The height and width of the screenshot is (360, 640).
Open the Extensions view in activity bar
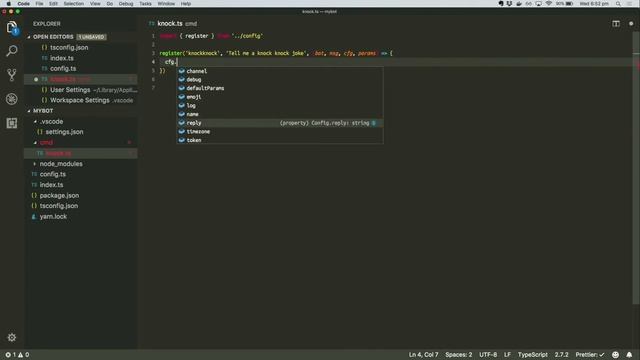tap(12, 123)
